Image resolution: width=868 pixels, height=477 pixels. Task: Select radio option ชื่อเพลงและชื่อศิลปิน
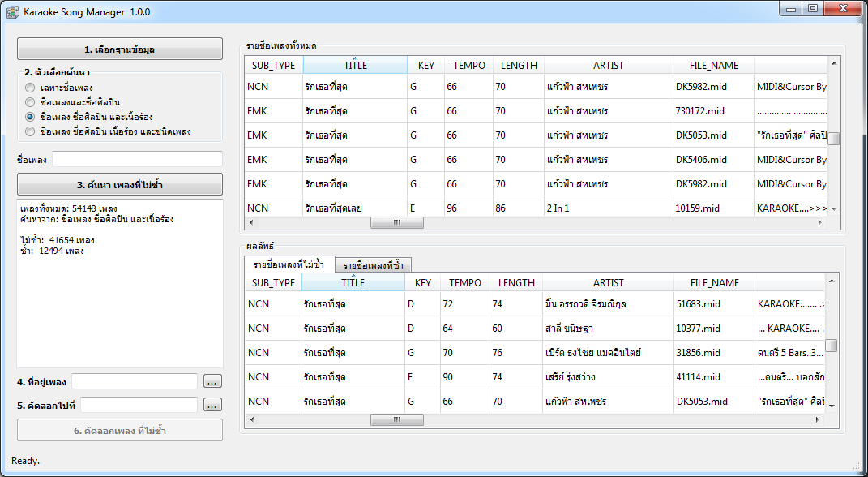coord(30,102)
